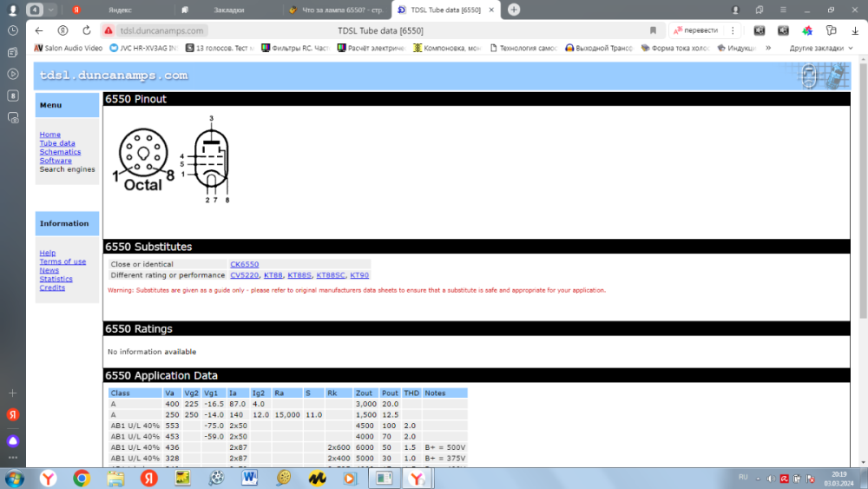Open the KT88 substitute link

click(273, 275)
